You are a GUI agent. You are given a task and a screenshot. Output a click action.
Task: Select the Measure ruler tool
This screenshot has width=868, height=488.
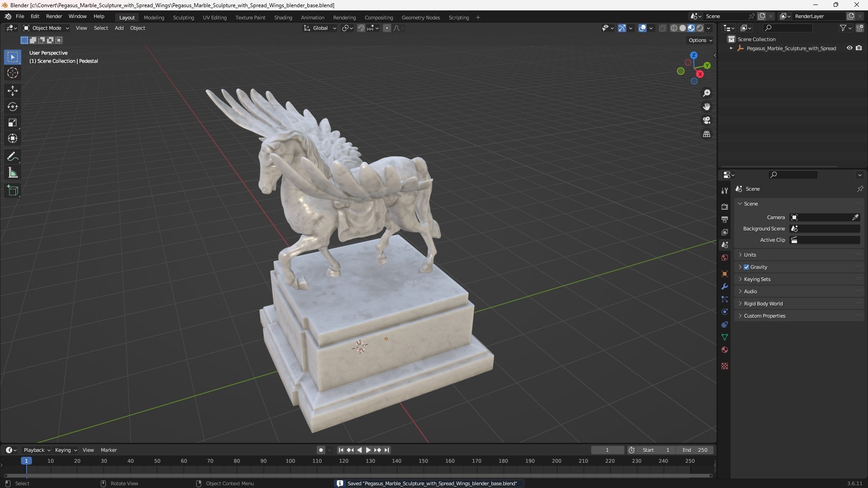[13, 173]
